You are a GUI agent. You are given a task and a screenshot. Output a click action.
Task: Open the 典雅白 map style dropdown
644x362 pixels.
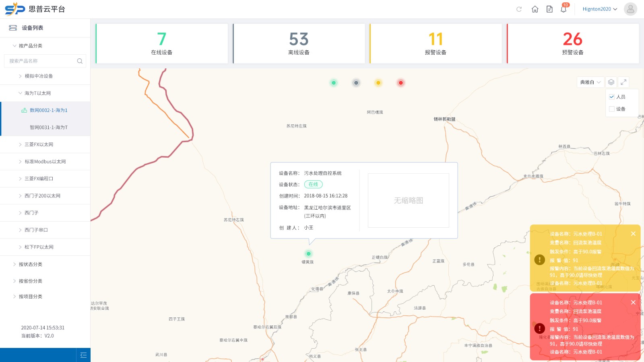(590, 82)
